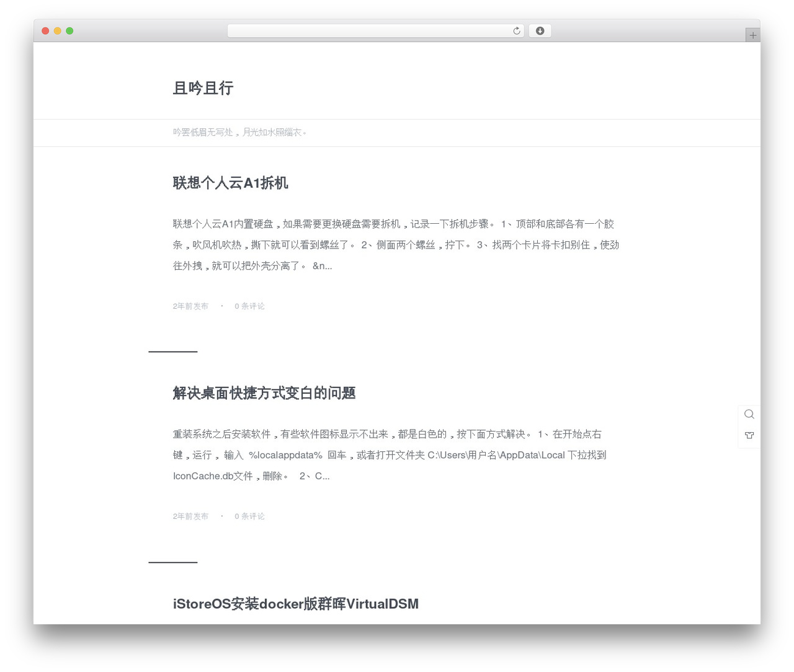Click the shirt theme icon on the right
Viewport: 794px width, 672px height.
click(749, 435)
